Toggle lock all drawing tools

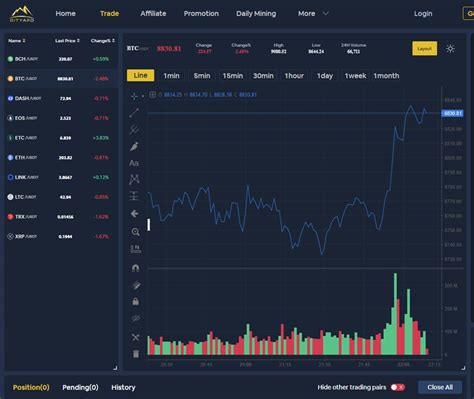(x=135, y=302)
